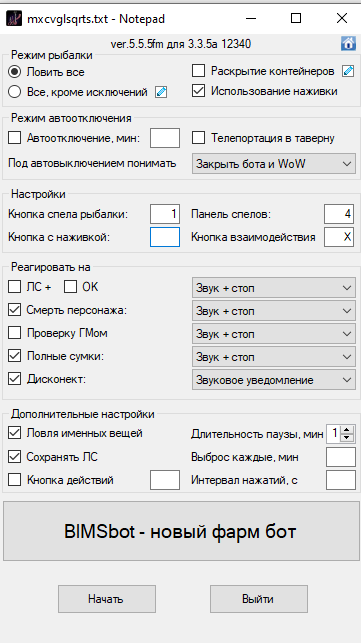Enable Проверку ГМом checkbox
The width and height of the screenshot is (361, 643).
tap(14, 333)
